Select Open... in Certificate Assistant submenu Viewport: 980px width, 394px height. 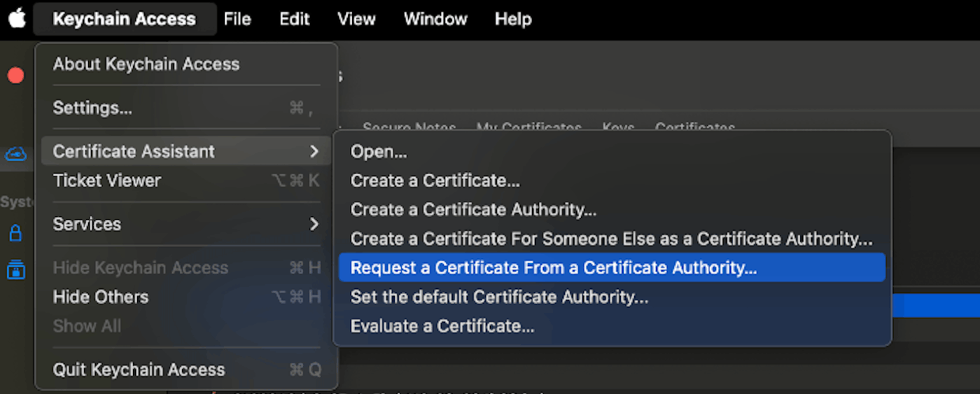point(612,151)
